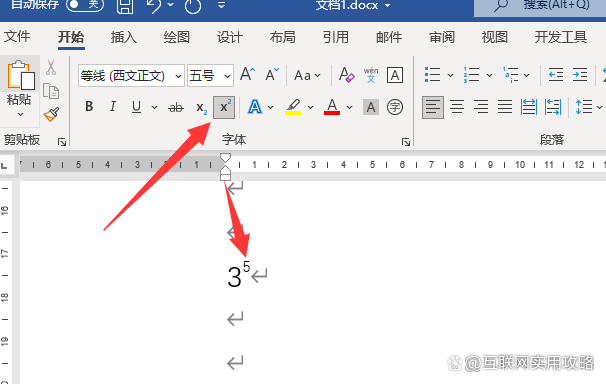Open Font dialog launcher
This screenshot has width=606, height=384.
pos(406,142)
